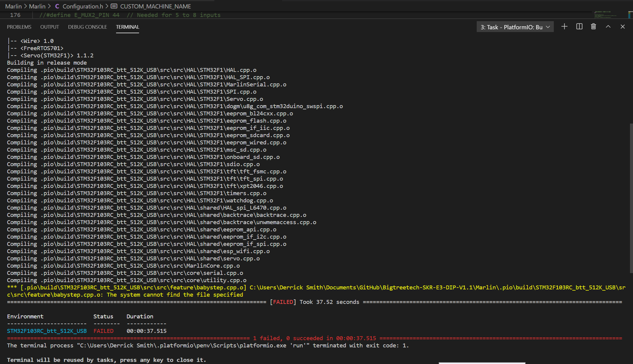
Task: Split the terminal with split icon
Action: 579,27
